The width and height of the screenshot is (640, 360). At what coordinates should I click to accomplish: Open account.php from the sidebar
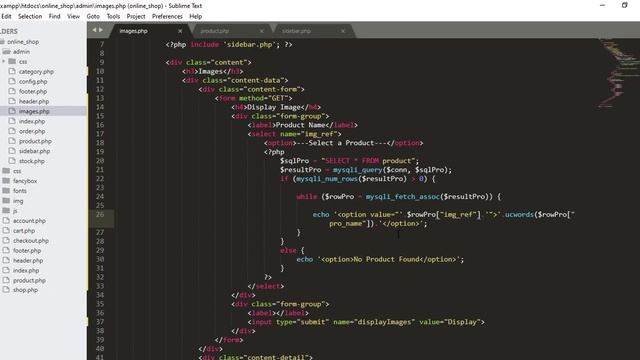click(29, 220)
